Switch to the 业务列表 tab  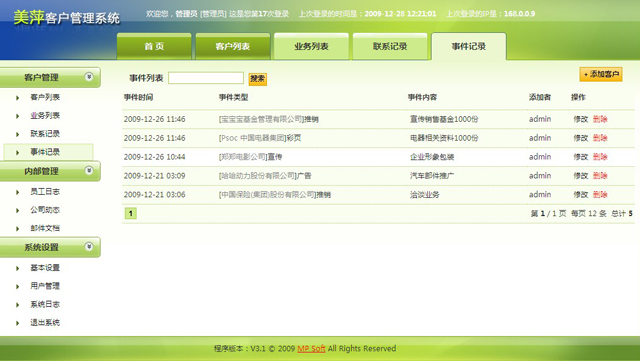[x=311, y=46]
